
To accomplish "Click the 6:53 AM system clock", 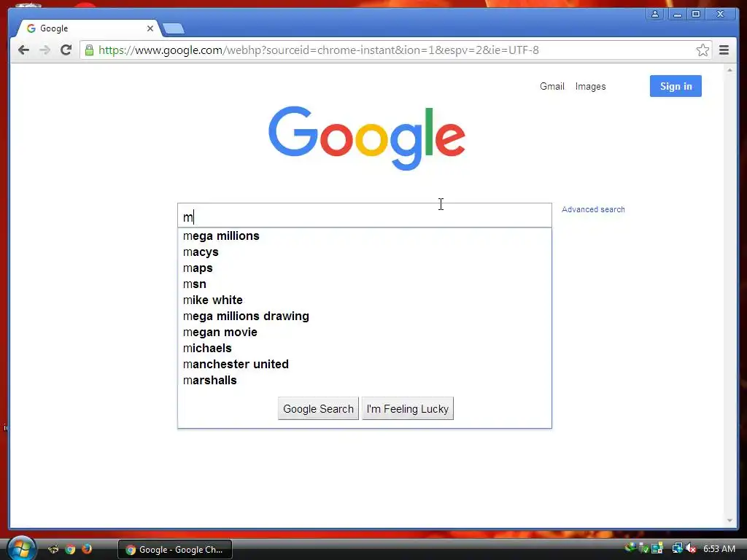I will [719, 549].
